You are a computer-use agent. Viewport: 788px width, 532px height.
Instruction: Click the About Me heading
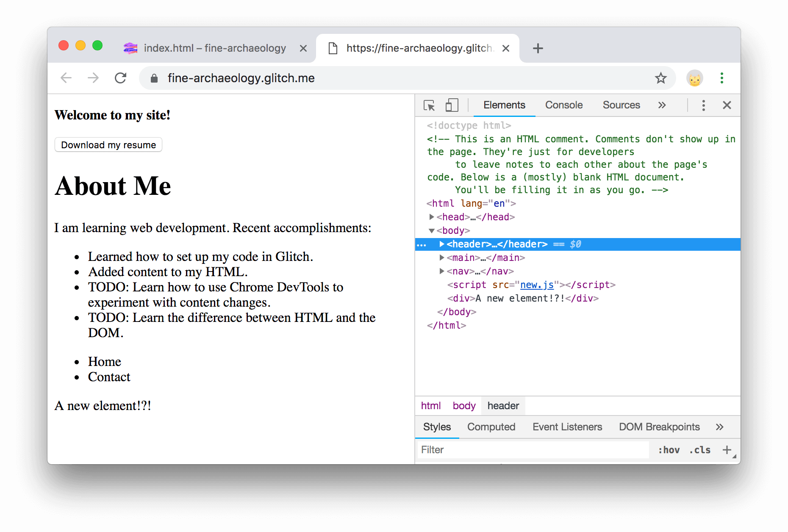pos(113,186)
